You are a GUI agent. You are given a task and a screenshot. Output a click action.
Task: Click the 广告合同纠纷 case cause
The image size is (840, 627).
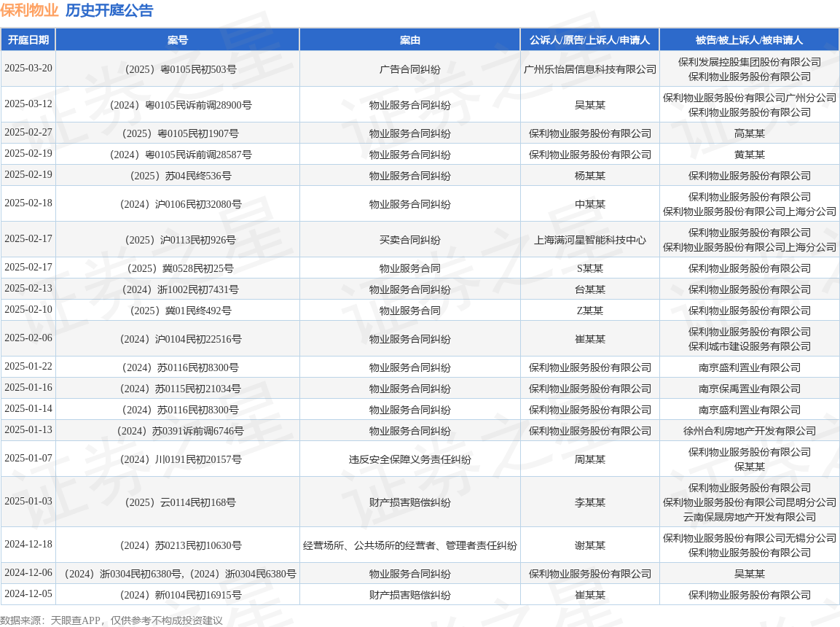coord(410,69)
